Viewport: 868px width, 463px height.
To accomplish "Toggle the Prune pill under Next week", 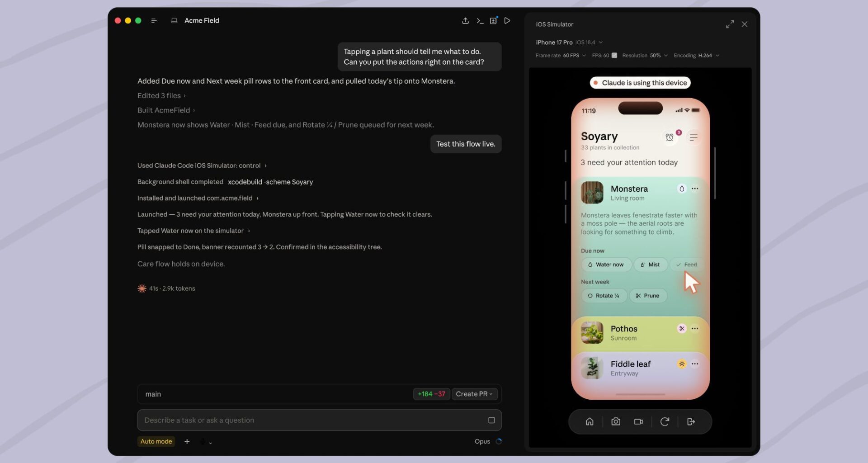I will (648, 296).
